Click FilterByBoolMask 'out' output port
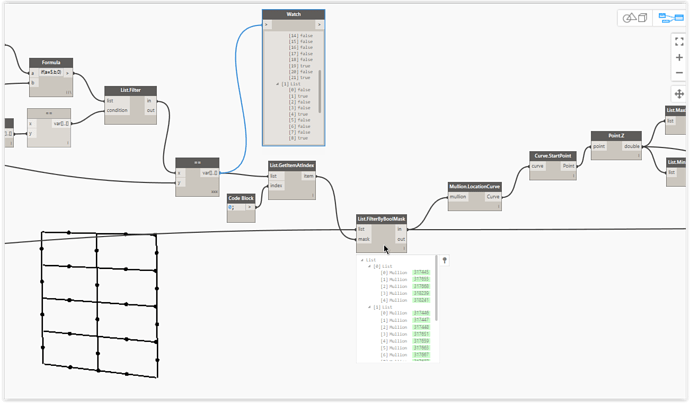 coord(400,239)
